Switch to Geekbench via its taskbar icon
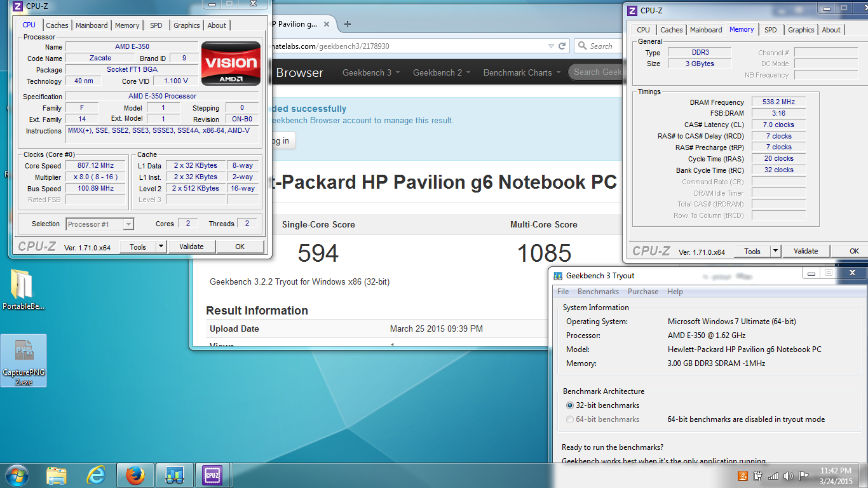This screenshot has height=488, width=868. 174,475
